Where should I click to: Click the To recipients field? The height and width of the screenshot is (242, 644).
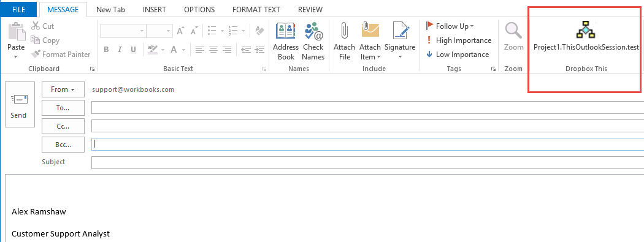click(367, 107)
